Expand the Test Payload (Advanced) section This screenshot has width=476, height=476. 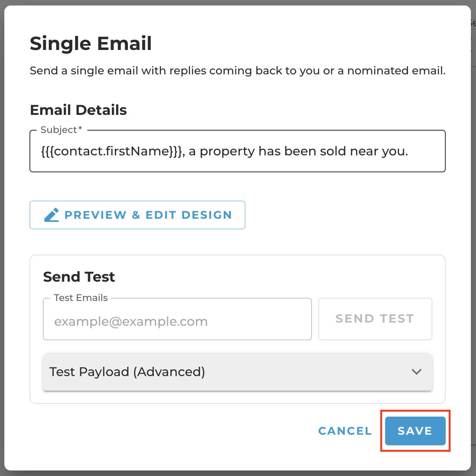238,372
